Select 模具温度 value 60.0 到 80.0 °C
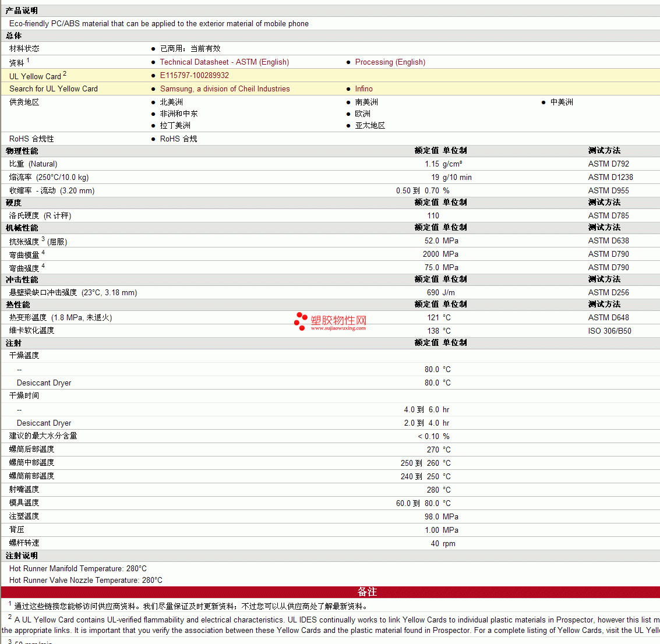The height and width of the screenshot is (644, 660). [423, 504]
